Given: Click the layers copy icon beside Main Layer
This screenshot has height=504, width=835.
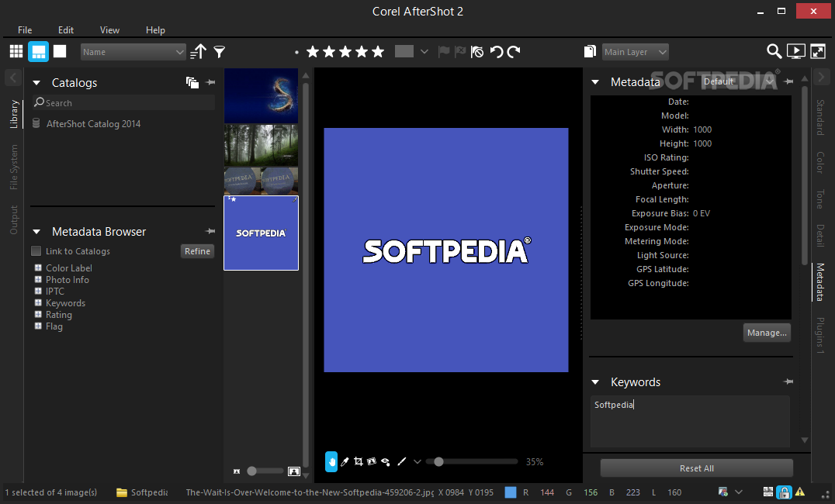Looking at the screenshot, I should click(590, 51).
